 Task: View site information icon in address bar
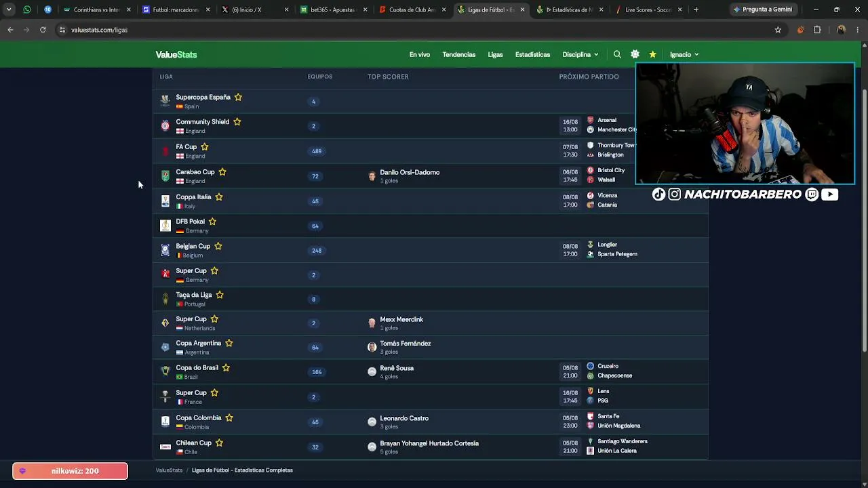pos(62,30)
